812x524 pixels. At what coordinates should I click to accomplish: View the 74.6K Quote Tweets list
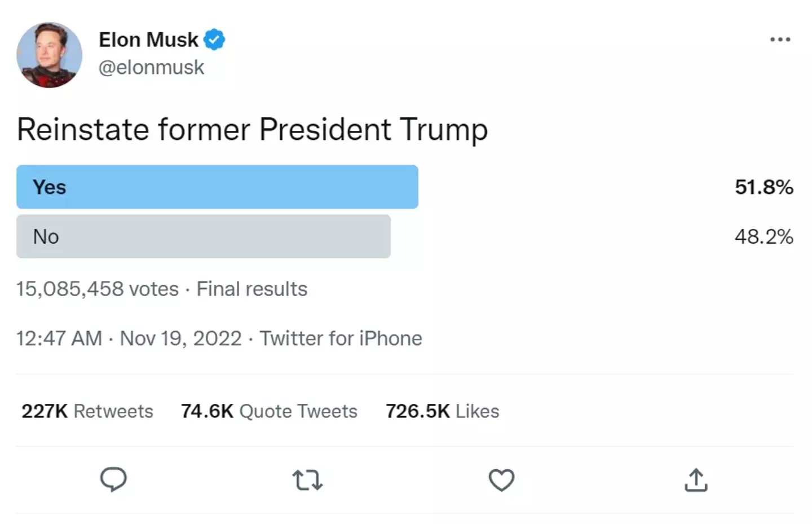[269, 411]
